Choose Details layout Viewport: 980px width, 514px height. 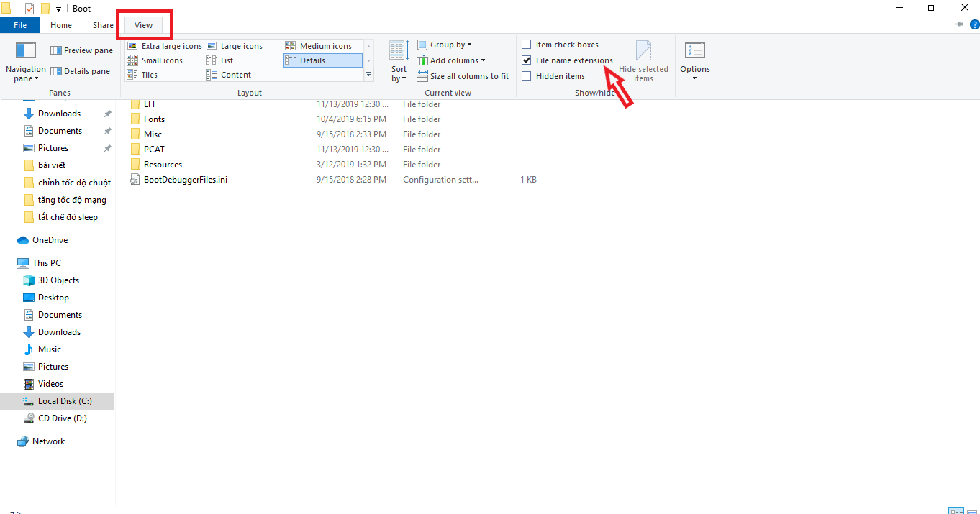[x=322, y=60]
